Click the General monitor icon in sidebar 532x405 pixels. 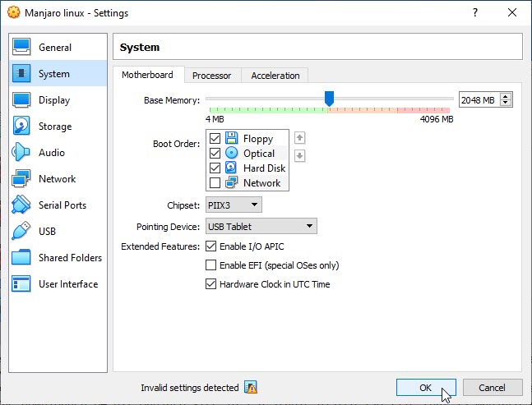(x=21, y=47)
